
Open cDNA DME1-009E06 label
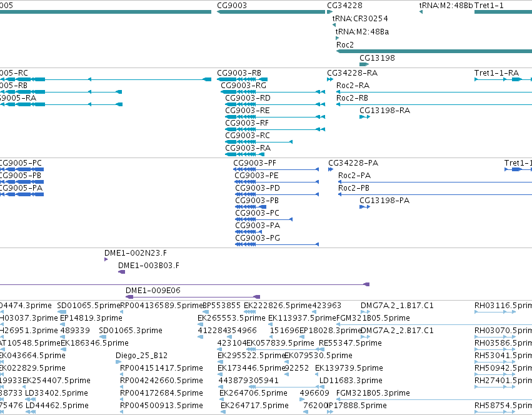(153, 291)
